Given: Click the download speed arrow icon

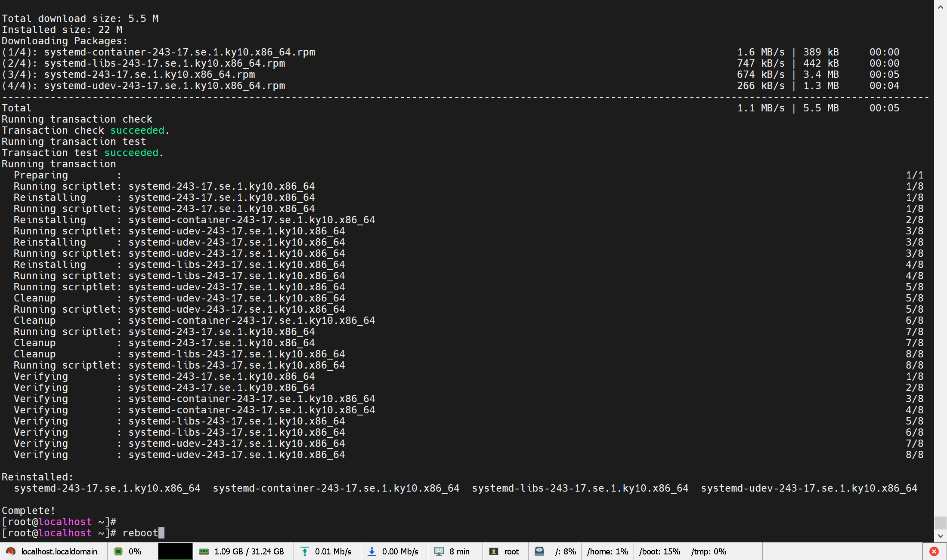Looking at the screenshot, I should [372, 551].
